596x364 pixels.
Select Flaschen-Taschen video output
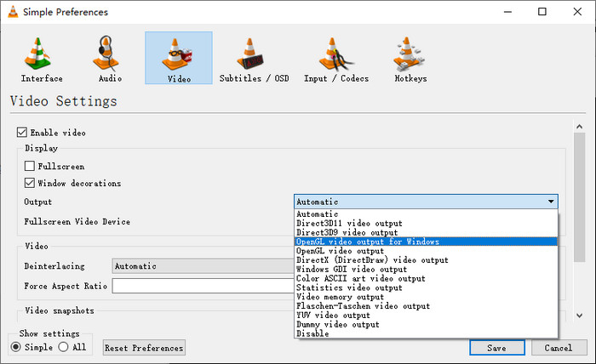[426, 306]
